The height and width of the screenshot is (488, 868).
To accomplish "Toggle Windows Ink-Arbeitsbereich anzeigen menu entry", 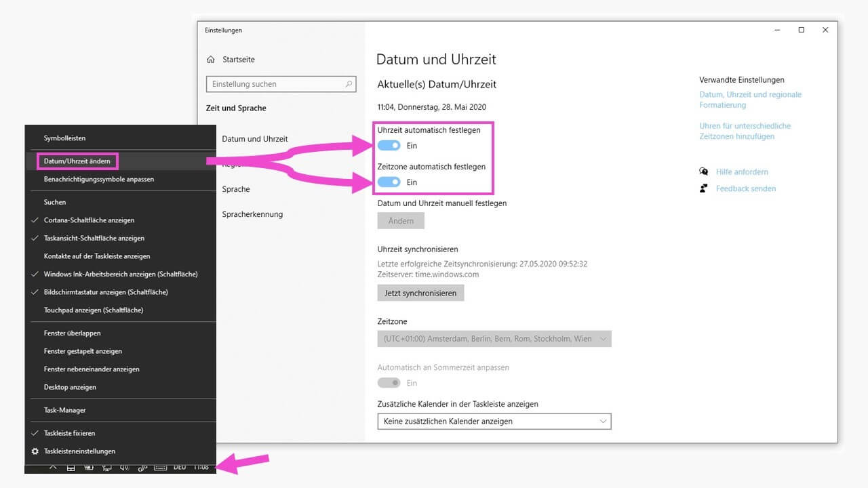I will coord(120,274).
